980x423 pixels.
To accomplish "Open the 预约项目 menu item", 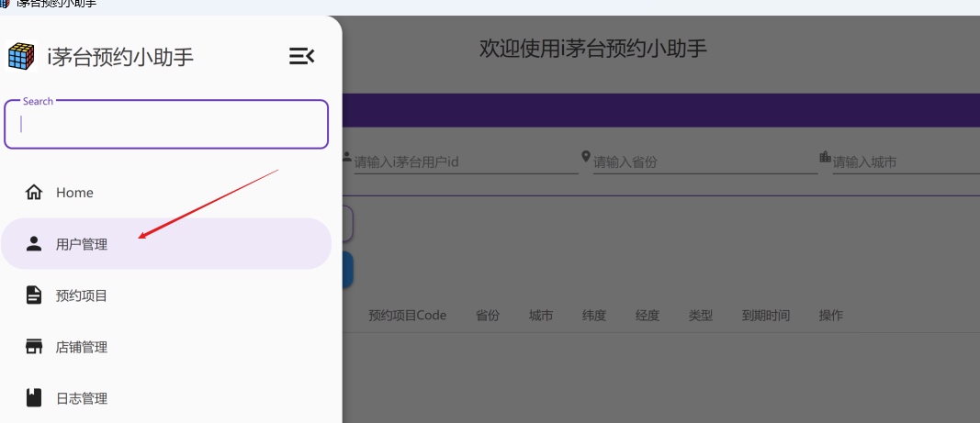I will click(165, 295).
